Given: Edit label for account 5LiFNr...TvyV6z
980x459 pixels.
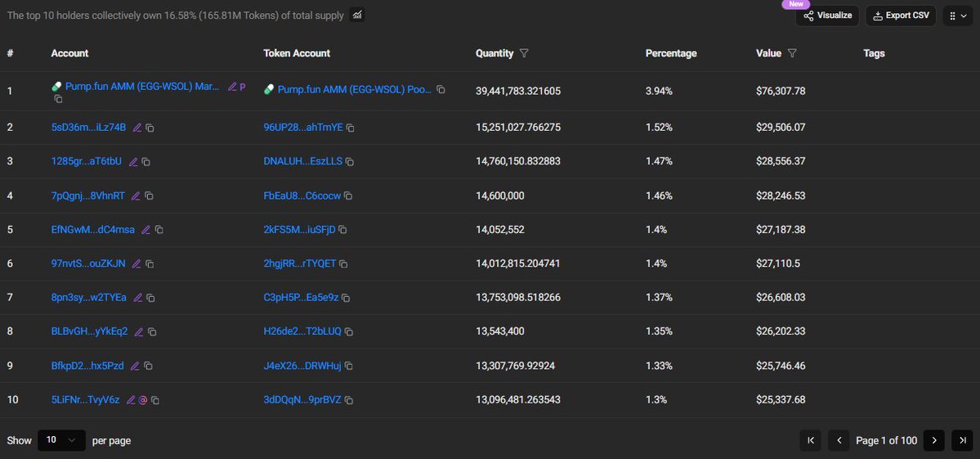Looking at the screenshot, I should point(131,400).
